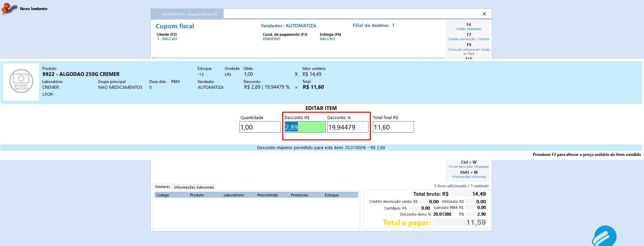Image resolution: width=644 pixels, height=246 pixels.
Task: Click Shift + M Informações Adicionais shortcut
Action: [469, 174]
